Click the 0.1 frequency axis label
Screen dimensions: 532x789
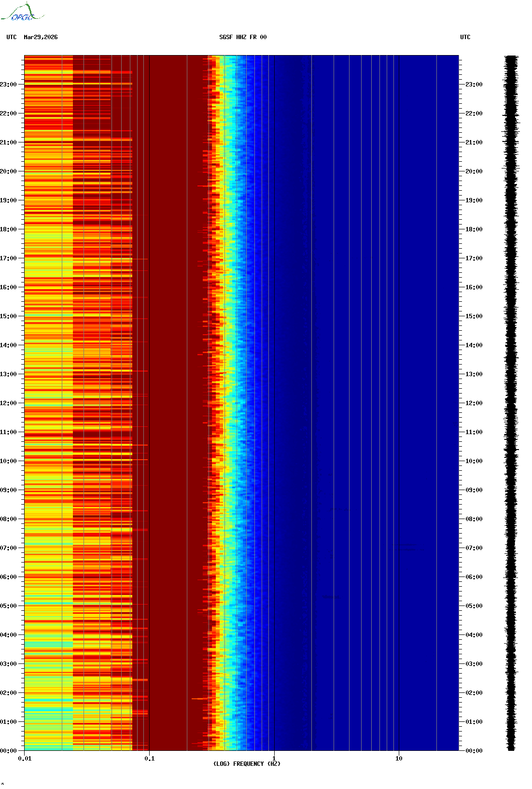click(150, 759)
